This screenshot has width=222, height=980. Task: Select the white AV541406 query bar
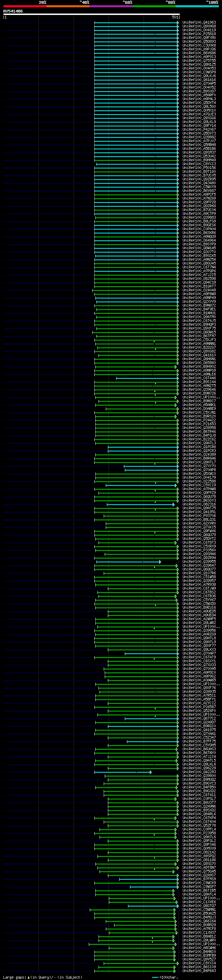click(92, 14)
